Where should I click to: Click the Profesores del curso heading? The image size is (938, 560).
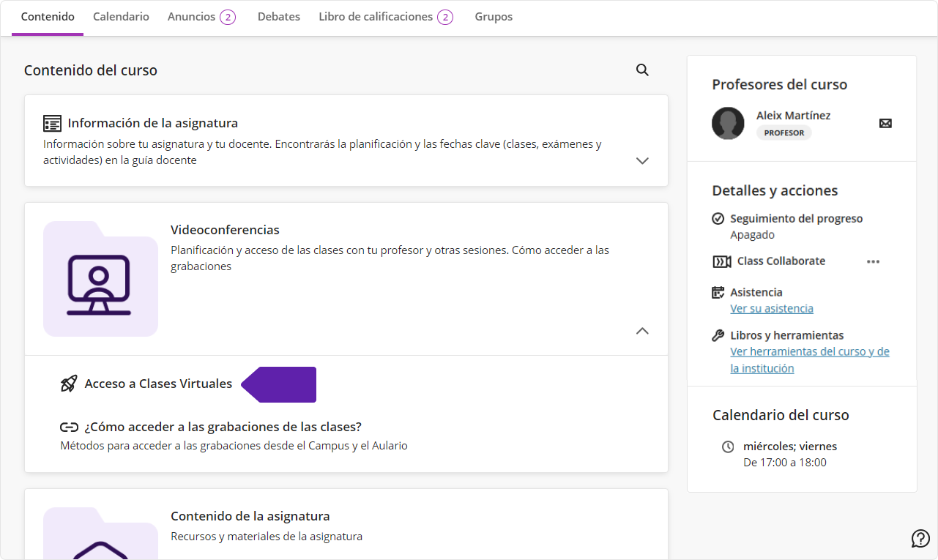[780, 85]
